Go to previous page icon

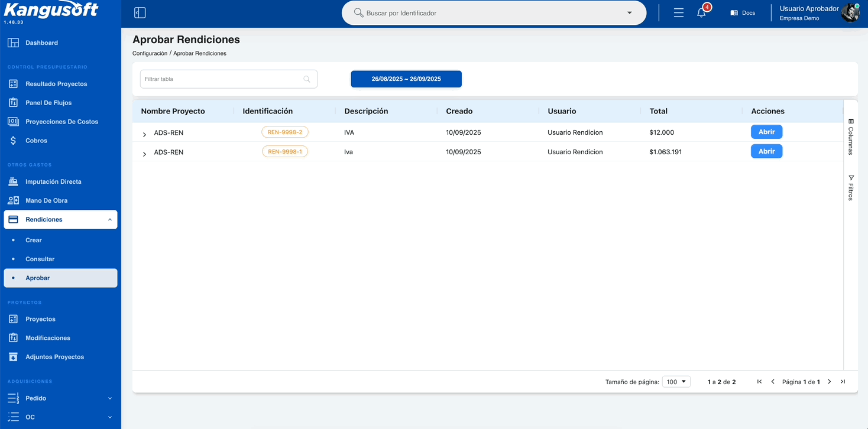(x=773, y=382)
